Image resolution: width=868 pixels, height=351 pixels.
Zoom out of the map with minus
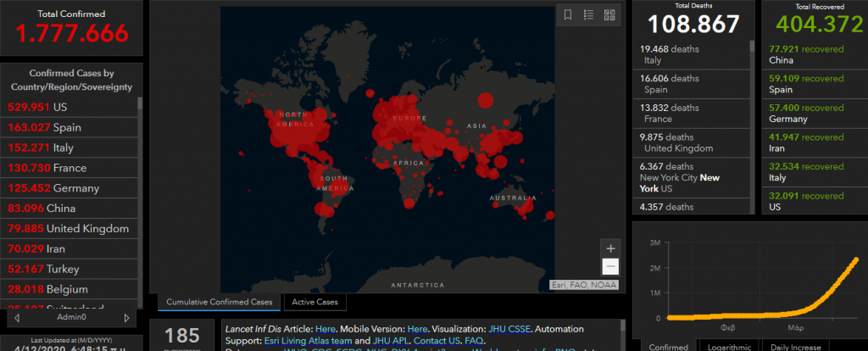click(x=610, y=266)
